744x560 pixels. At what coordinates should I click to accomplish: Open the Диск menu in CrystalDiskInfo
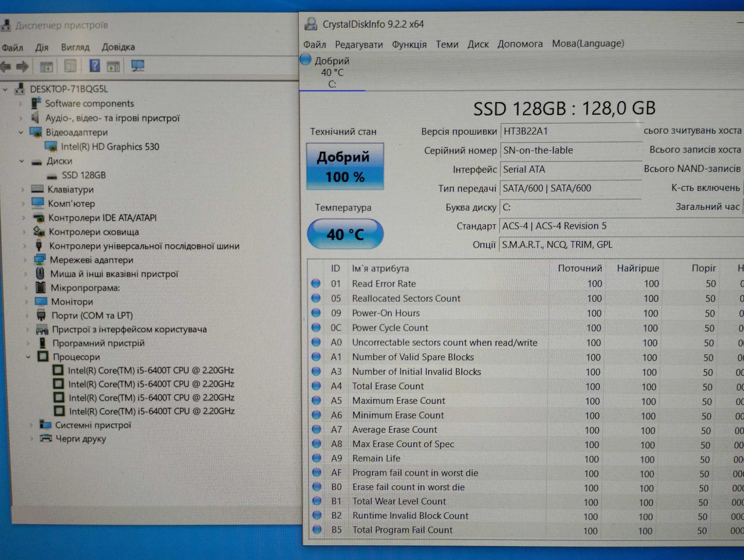click(478, 44)
